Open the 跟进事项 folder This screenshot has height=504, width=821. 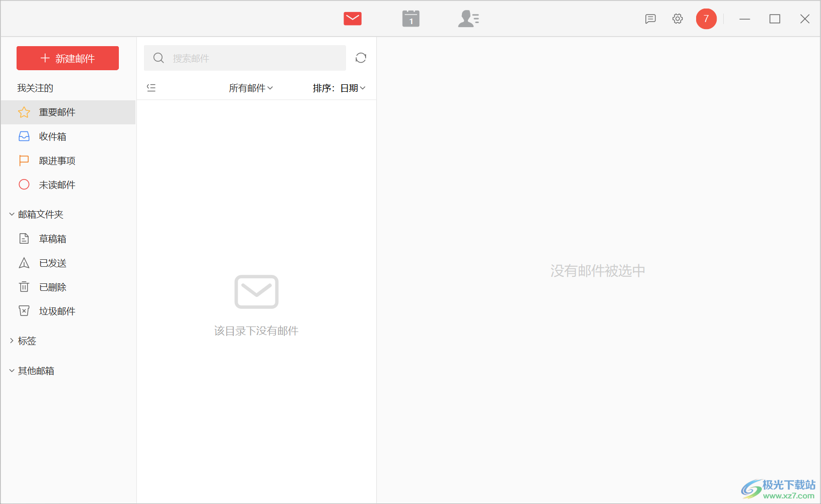68,160
